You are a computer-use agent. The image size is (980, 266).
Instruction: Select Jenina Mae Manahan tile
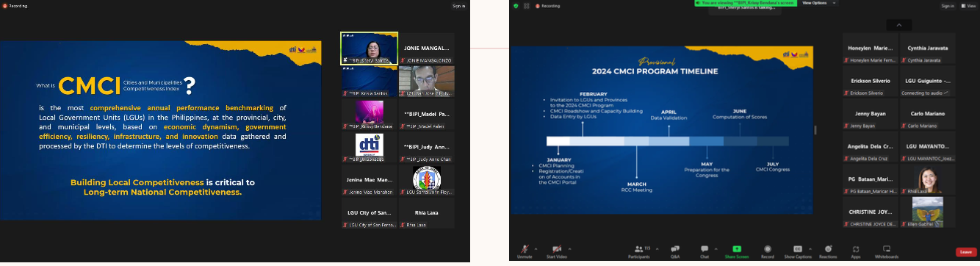click(370, 180)
